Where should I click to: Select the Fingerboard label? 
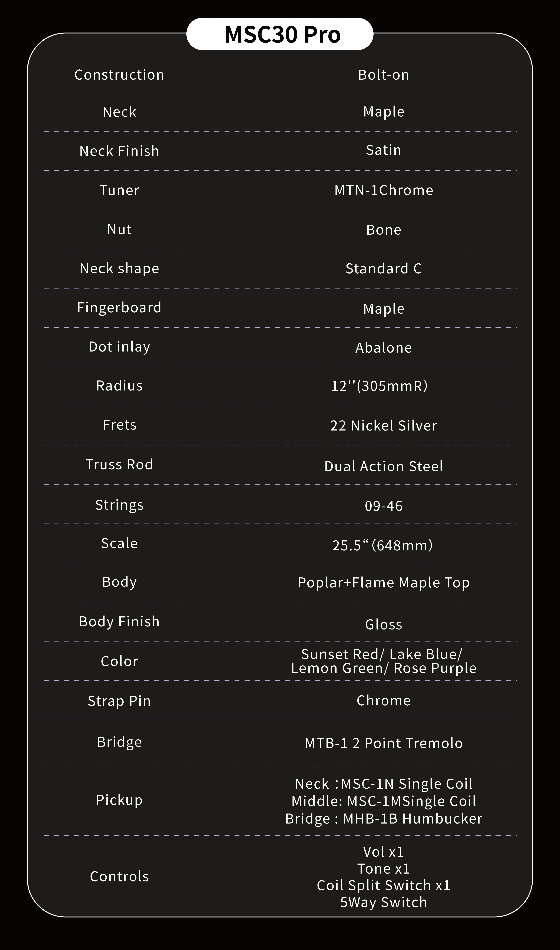coord(119,308)
